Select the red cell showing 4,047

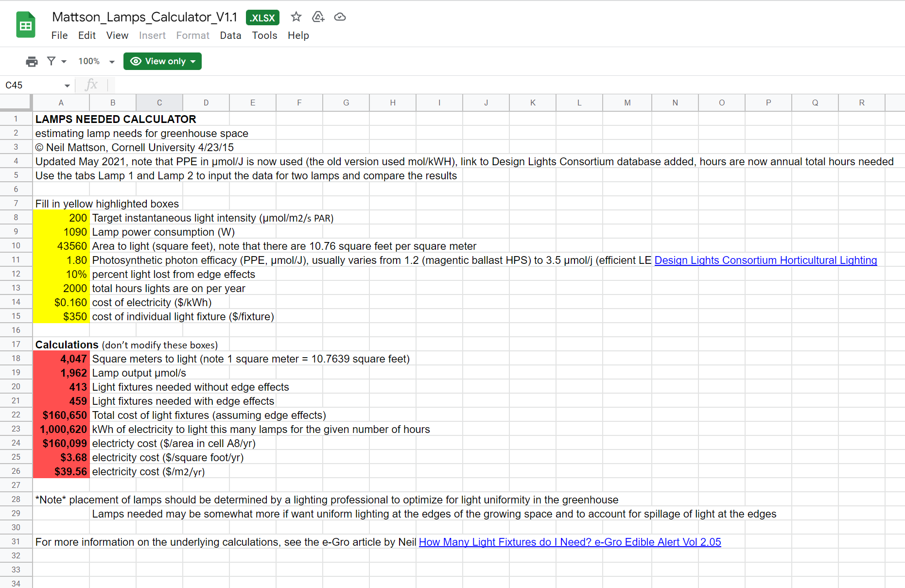tap(61, 359)
